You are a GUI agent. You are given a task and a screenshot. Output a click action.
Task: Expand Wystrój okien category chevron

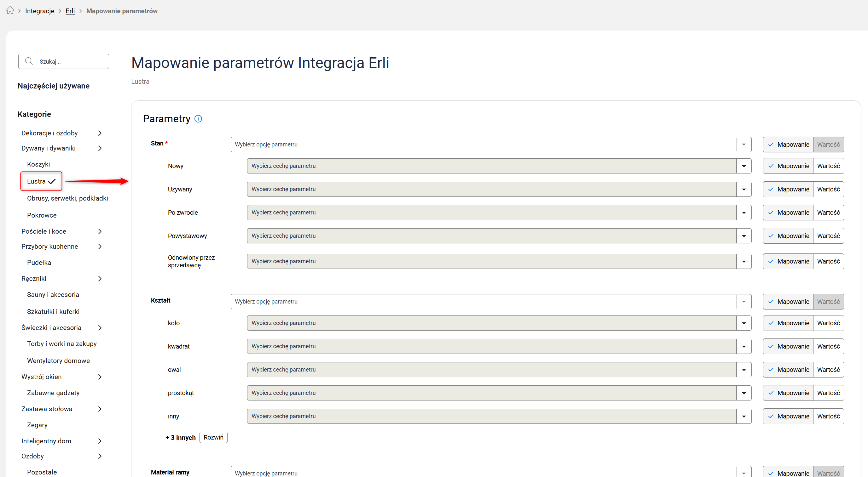pos(100,377)
